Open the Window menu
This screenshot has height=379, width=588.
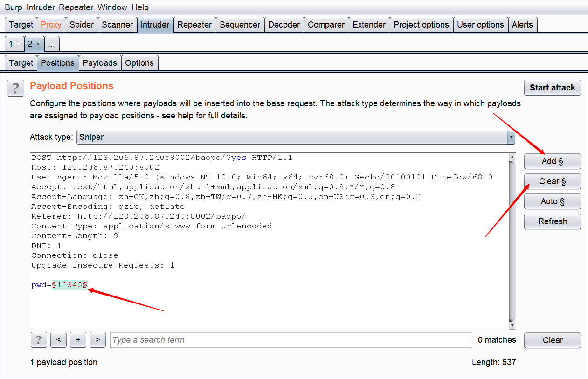coord(113,7)
